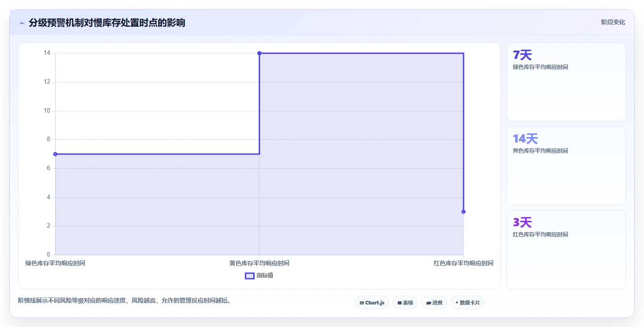Viewport: 644px width, 327px height.
Task: Click the 绿色库存平均响应时间 caption under 7天
Action: 540,67
